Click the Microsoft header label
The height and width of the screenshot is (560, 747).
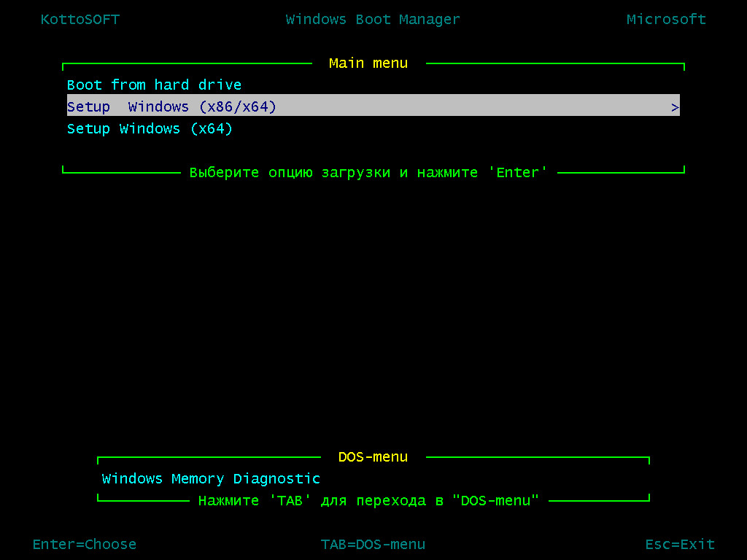pos(666,20)
